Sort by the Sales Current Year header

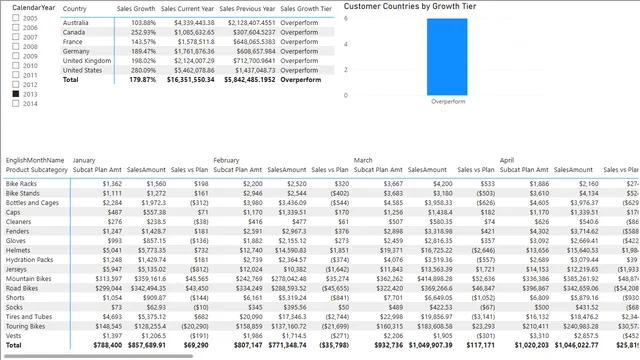point(187,9)
